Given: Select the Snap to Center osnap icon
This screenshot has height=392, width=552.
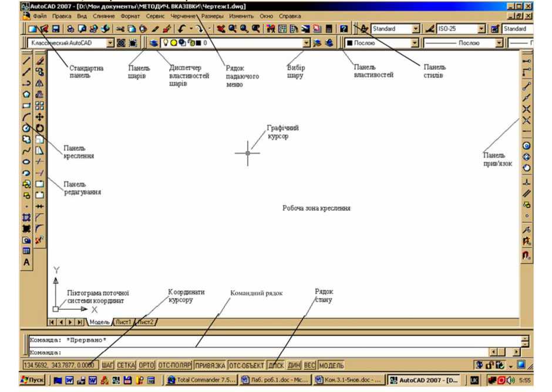Looking at the screenshot, I should pyautogui.click(x=527, y=146).
